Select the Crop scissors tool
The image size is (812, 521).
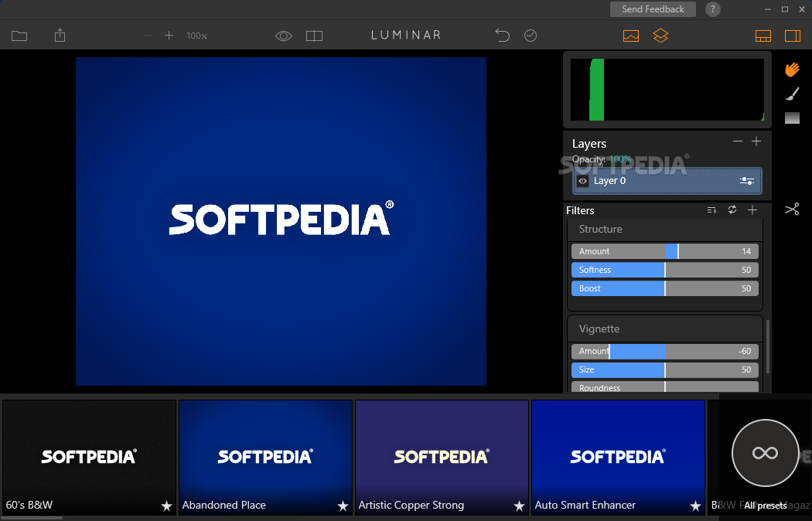(793, 209)
